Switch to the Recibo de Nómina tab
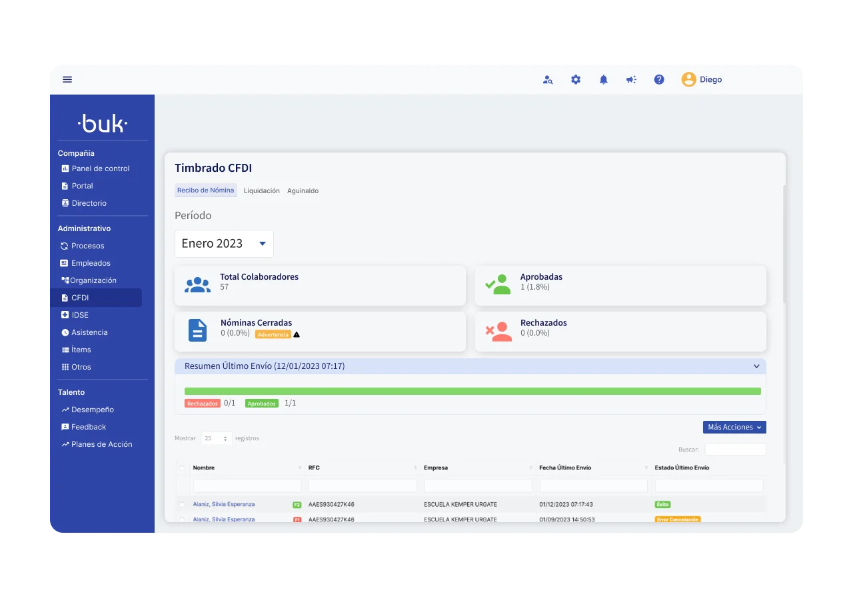Screen dimensions: 853x616 (205, 190)
